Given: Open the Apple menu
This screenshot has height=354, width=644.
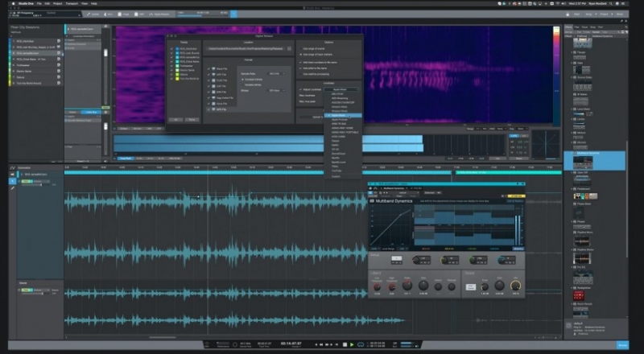Looking at the screenshot, I should pyautogui.click(x=13, y=3).
